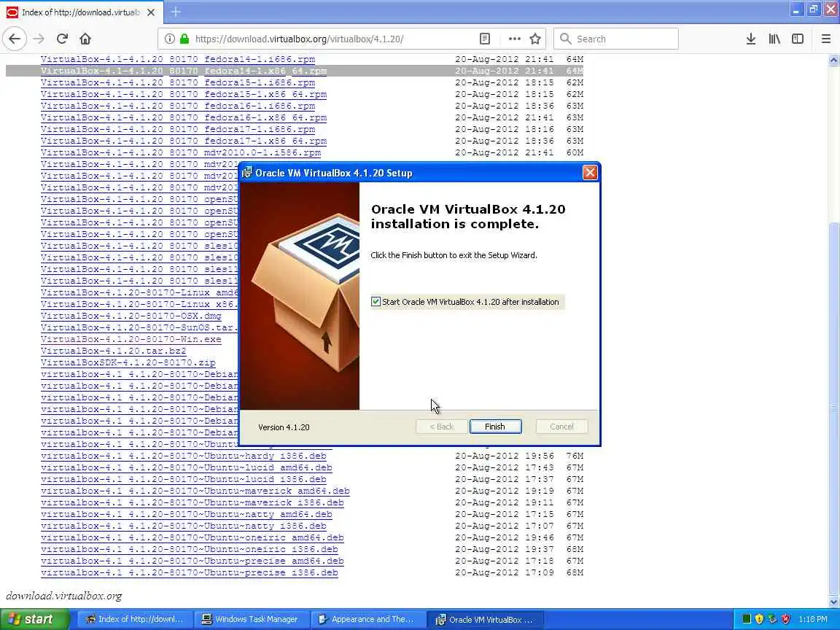
Task: Open the VirtualBox-4.1.20-80170-OSX.dmg link
Action: point(131,316)
